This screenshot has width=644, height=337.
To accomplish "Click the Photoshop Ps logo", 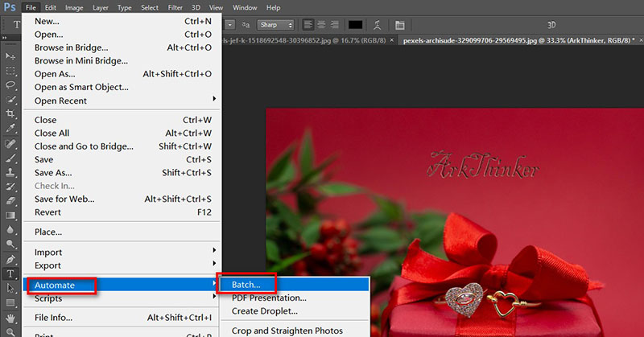I will point(10,7).
